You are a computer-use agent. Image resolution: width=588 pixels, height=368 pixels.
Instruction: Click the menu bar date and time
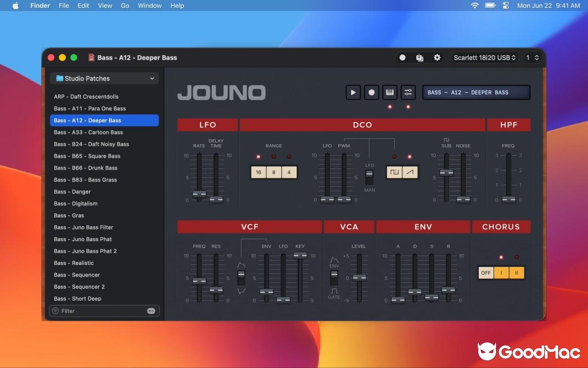point(548,6)
